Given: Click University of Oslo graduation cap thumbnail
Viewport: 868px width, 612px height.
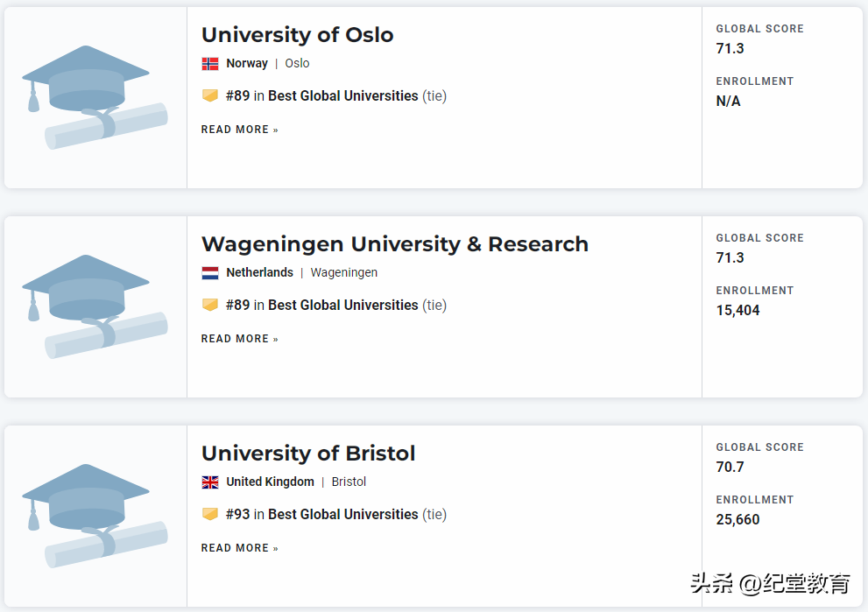Looking at the screenshot, I should [95, 97].
